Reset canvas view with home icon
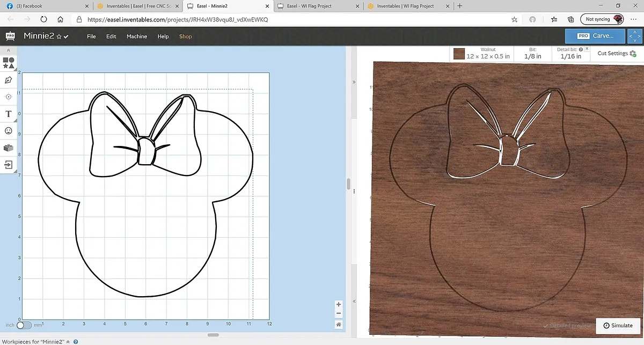644x345 pixels. (339, 324)
